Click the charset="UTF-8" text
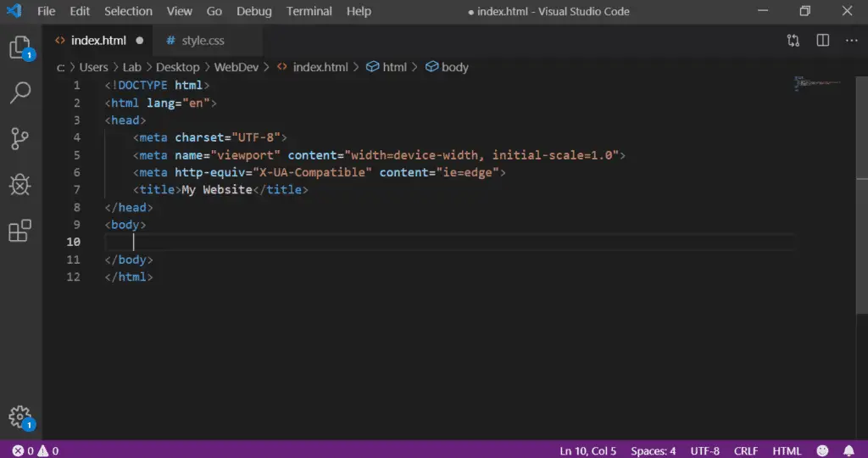 (x=228, y=137)
